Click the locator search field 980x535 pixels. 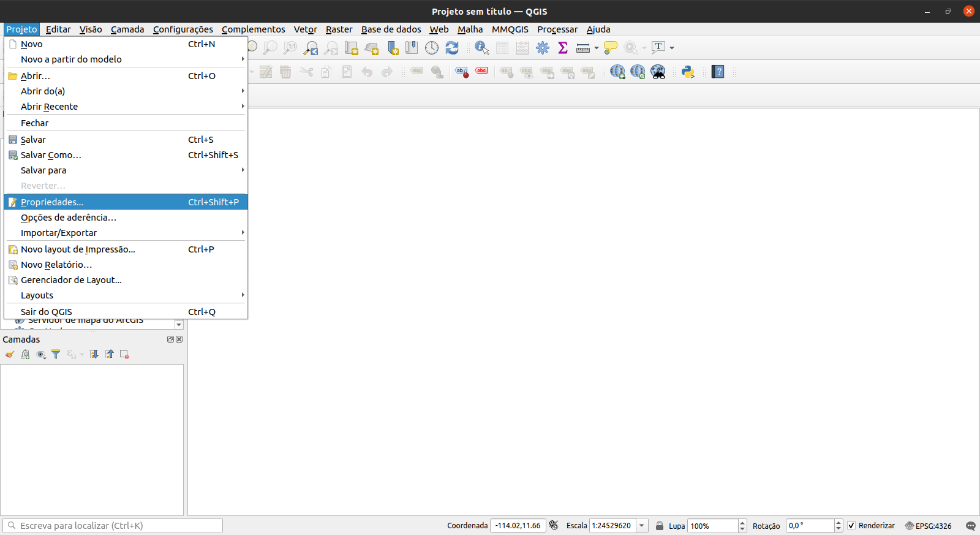click(113, 526)
